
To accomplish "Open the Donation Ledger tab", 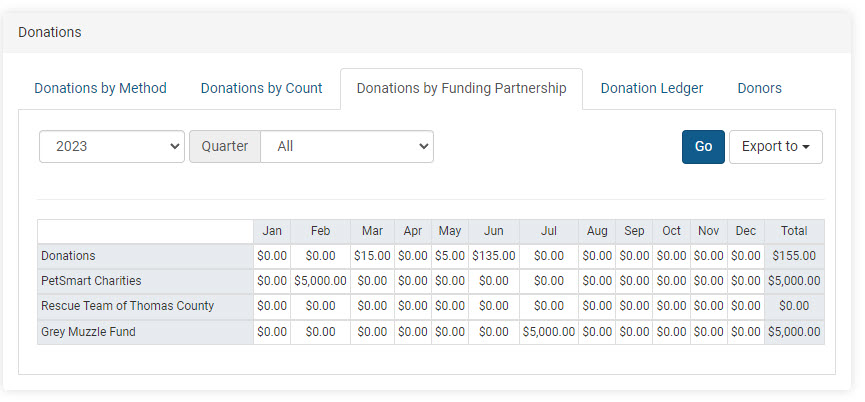I will pyautogui.click(x=651, y=88).
